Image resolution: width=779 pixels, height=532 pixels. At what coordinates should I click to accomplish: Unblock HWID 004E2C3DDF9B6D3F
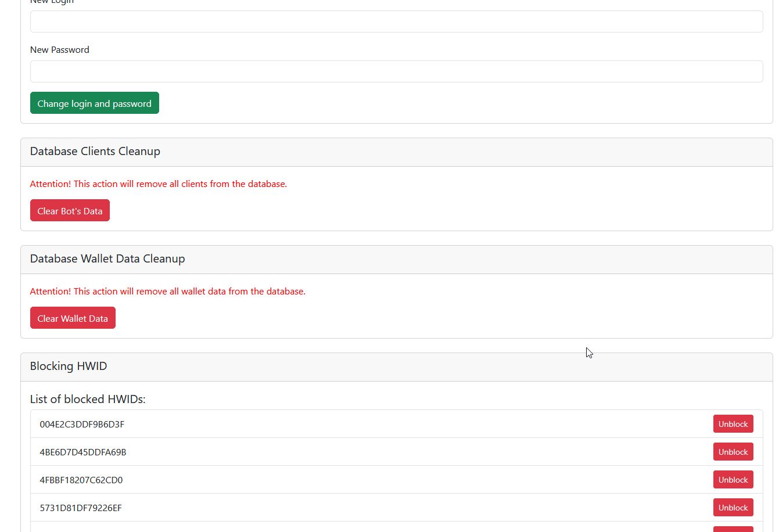[733, 424]
